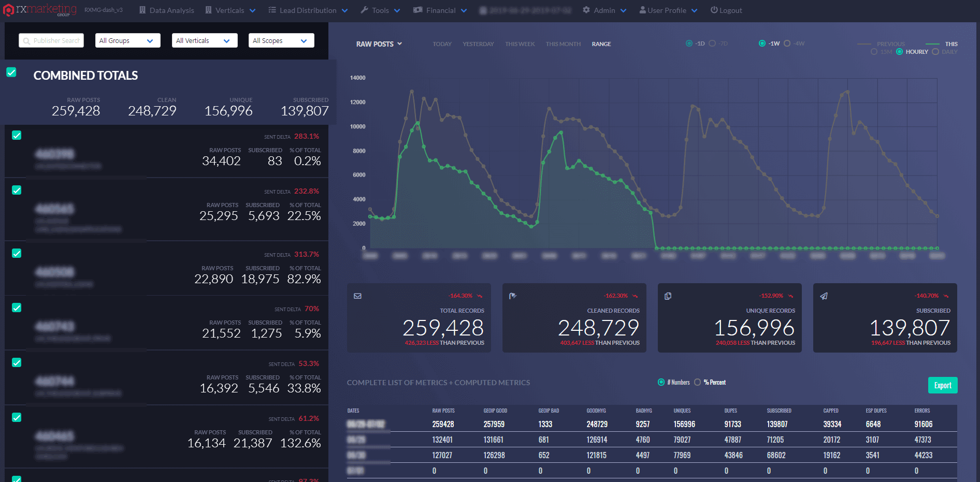
Task: Uncheck publisher row with 25,295 raw posts
Action: click(17, 190)
